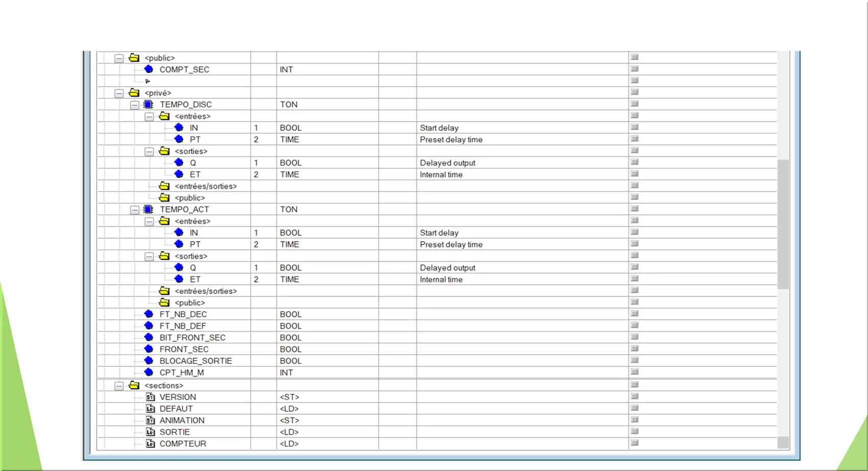Screen dimensions: 868x471
Task: Toggle the checkbox in the CPT_HM_M row
Action: coord(635,371)
